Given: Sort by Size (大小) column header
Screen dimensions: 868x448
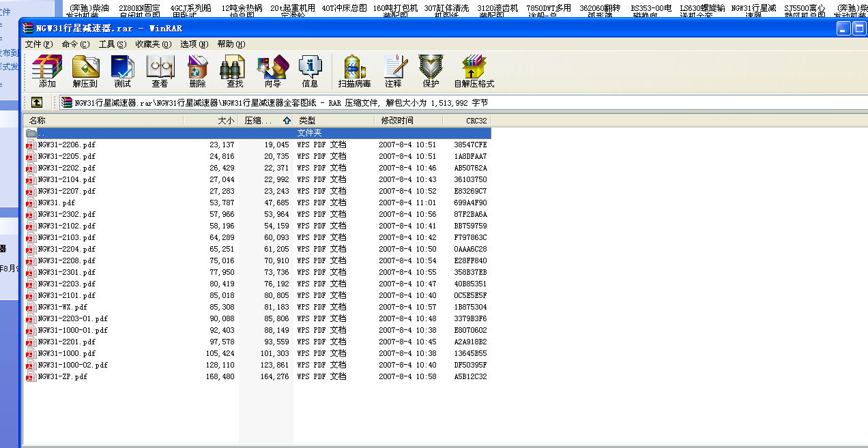Looking at the screenshot, I should (x=211, y=121).
